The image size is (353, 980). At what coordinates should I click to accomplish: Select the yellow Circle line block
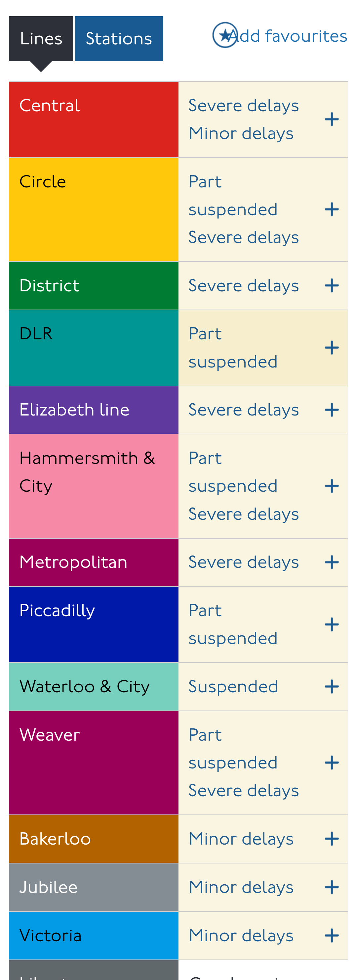[94, 209]
